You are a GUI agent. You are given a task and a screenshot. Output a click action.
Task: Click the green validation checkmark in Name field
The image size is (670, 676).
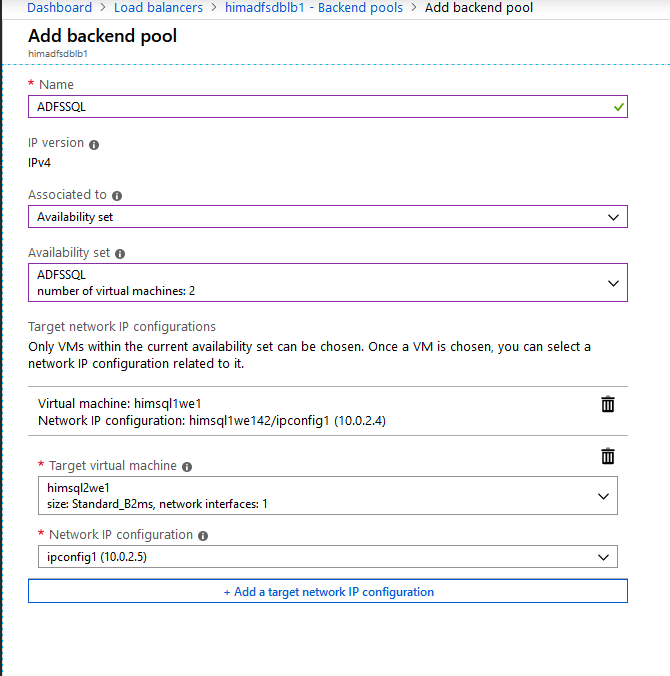(x=619, y=107)
